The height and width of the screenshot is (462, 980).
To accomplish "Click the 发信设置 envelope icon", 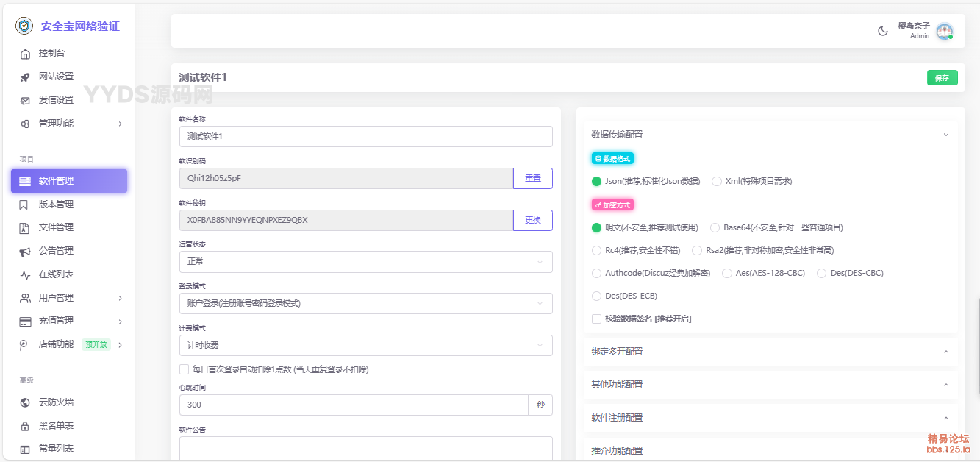I will click(x=25, y=100).
